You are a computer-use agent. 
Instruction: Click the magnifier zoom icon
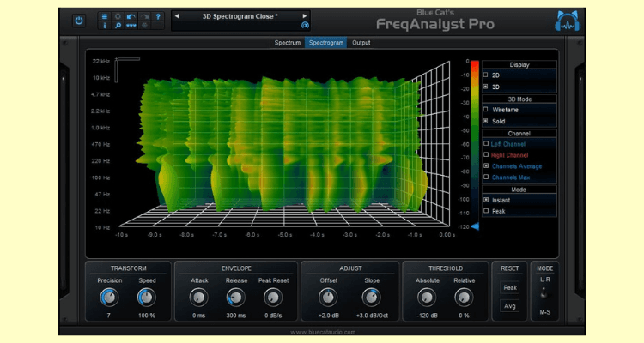(118, 27)
